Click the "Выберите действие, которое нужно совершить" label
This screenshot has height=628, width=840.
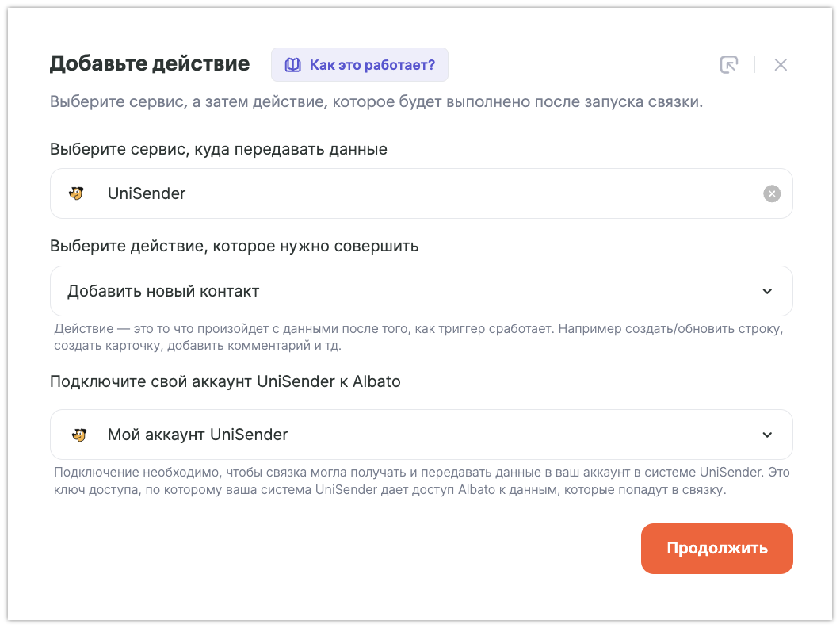coord(235,246)
